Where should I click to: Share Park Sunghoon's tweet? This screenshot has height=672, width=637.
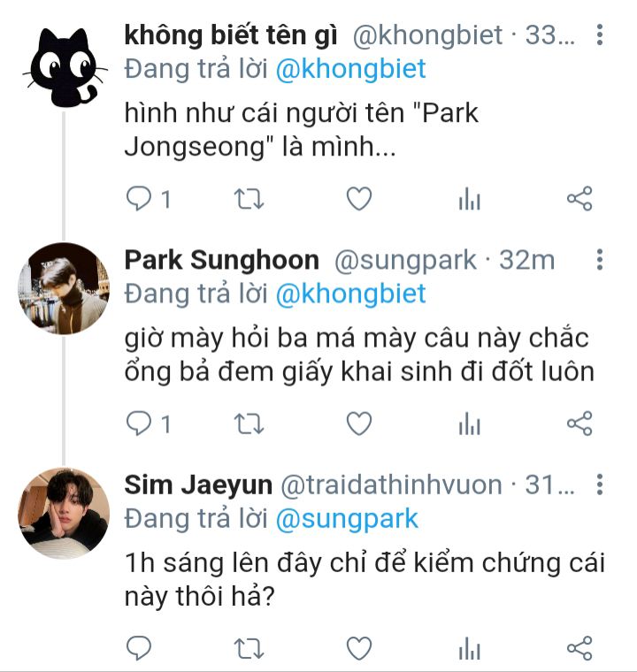tap(579, 424)
